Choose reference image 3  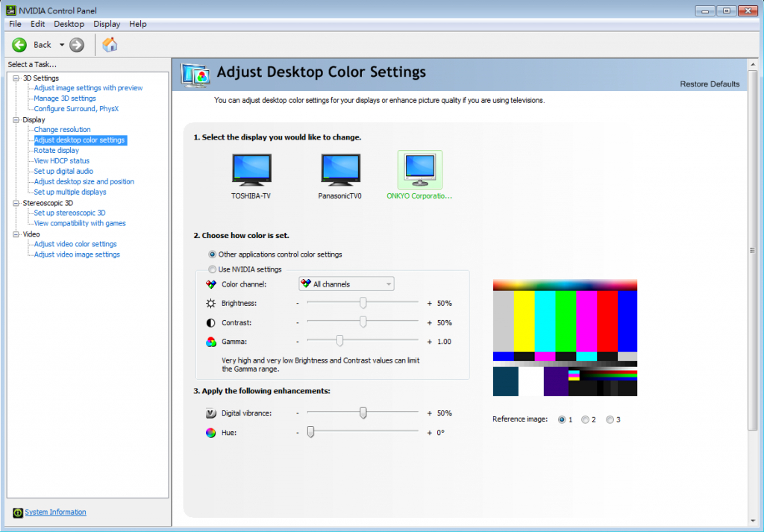610,419
